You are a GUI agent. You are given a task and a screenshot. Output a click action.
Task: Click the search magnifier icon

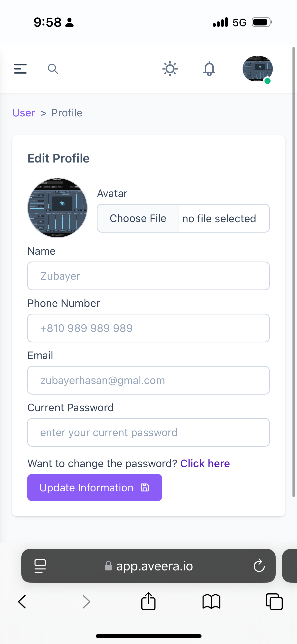(x=53, y=69)
